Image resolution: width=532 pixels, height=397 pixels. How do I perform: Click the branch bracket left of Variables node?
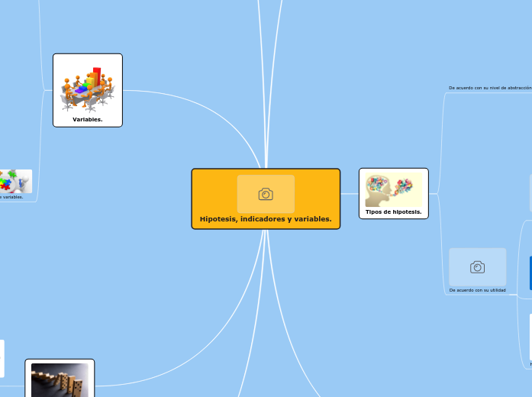coord(41,90)
